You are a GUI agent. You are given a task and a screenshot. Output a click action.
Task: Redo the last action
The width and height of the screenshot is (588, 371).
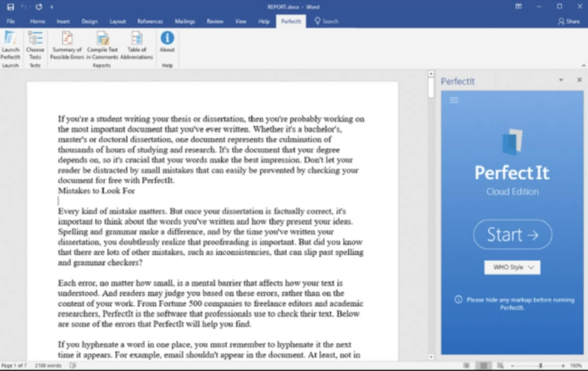[39, 7]
